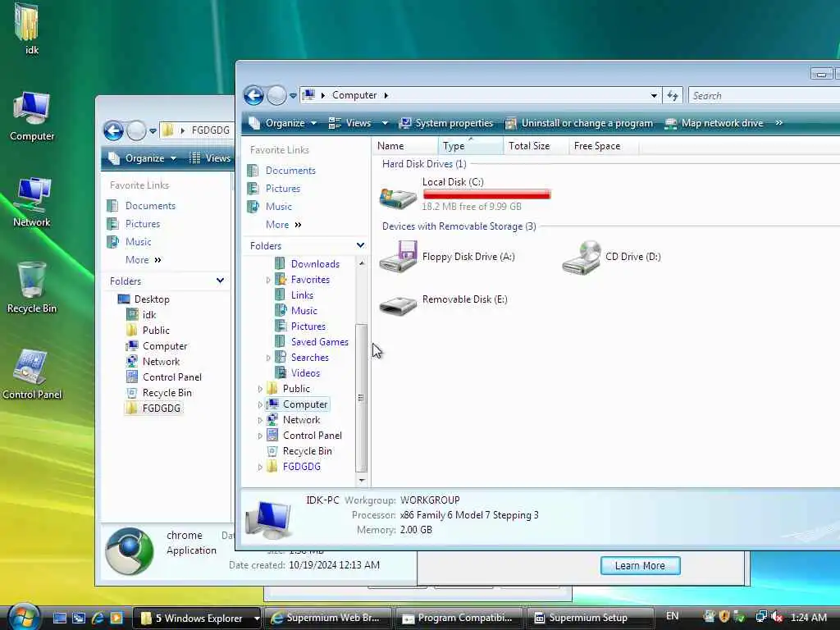Expand the Searches tree node

pyautogui.click(x=268, y=358)
